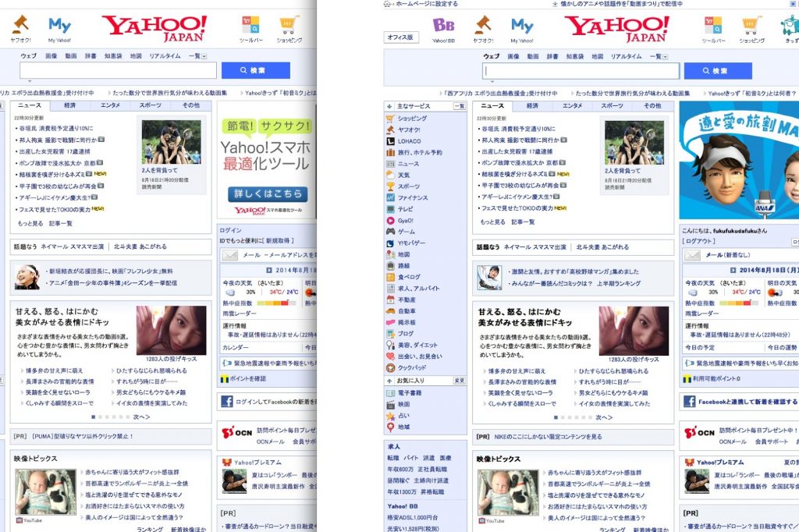Click the 一覧 button beside 主なサービス
This screenshot has height=532, width=799.
[x=460, y=106]
